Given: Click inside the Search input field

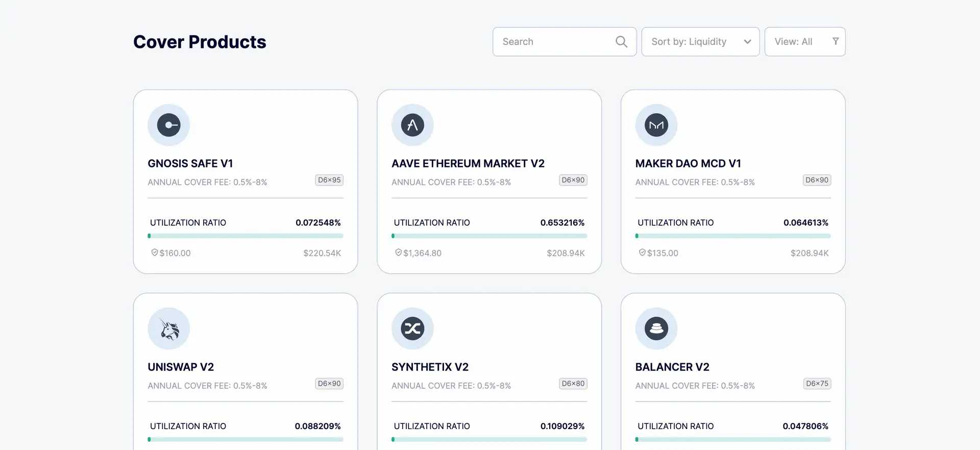Looking at the screenshot, I should (x=556, y=42).
